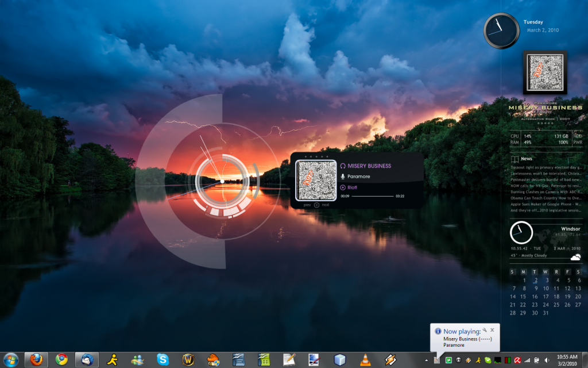Open the 'Apple Sues Maker of Google Phone' headline
This screenshot has height=368, width=588.
(x=547, y=204)
